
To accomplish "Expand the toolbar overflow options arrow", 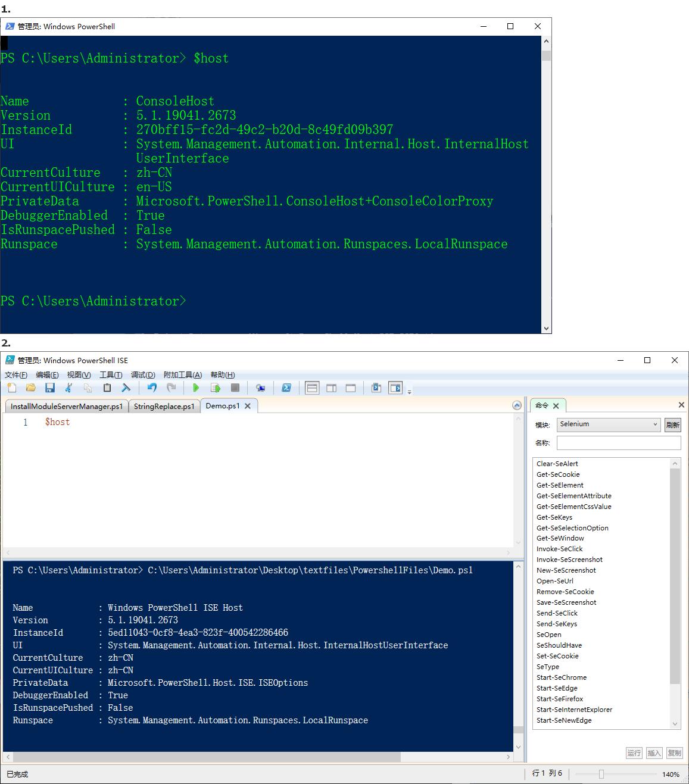I will pyautogui.click(x=410, y=391).
